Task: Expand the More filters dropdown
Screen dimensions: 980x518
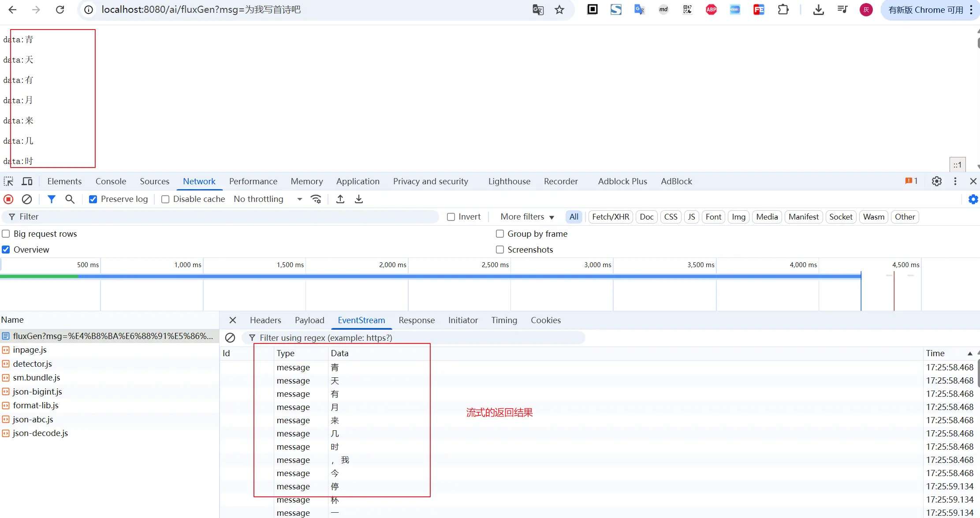Action: [x=527, y=217]
